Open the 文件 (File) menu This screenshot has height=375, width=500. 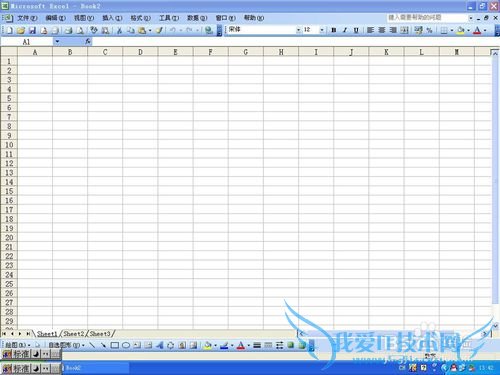[27, 18]
